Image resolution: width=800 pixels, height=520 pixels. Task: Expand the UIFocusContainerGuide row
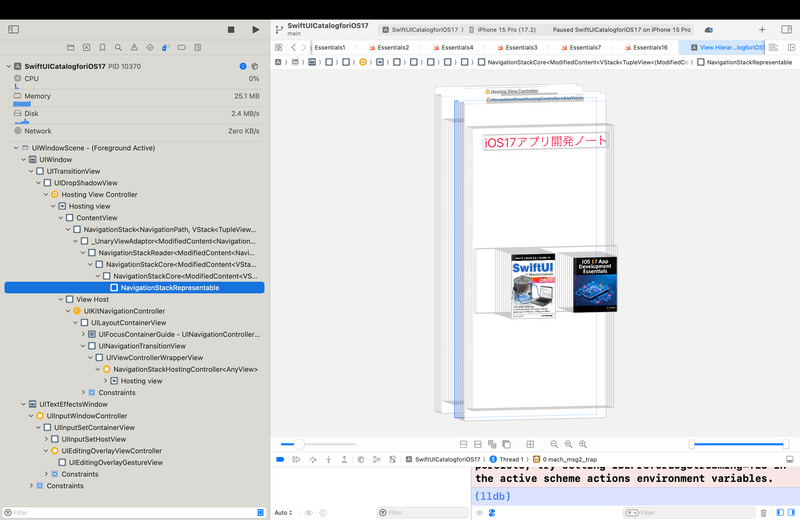(x=83, y=334)
